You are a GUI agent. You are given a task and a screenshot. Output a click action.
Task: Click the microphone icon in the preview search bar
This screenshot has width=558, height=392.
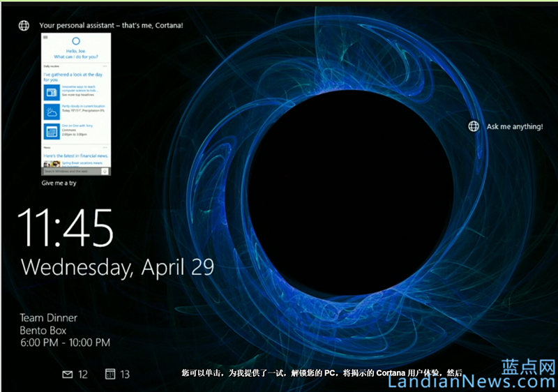click(x=105, y=172)
